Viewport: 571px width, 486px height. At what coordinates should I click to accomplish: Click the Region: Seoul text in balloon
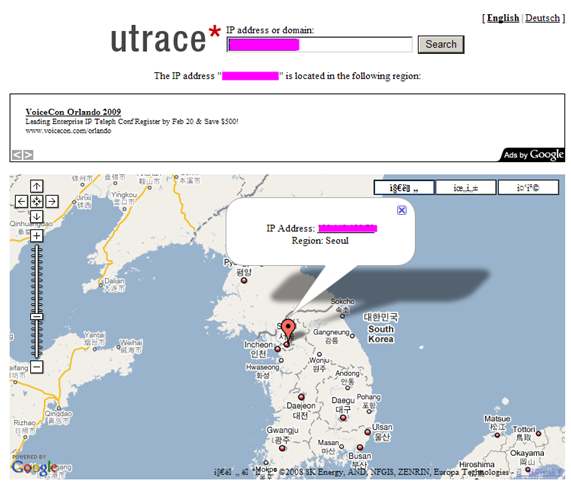320,241
